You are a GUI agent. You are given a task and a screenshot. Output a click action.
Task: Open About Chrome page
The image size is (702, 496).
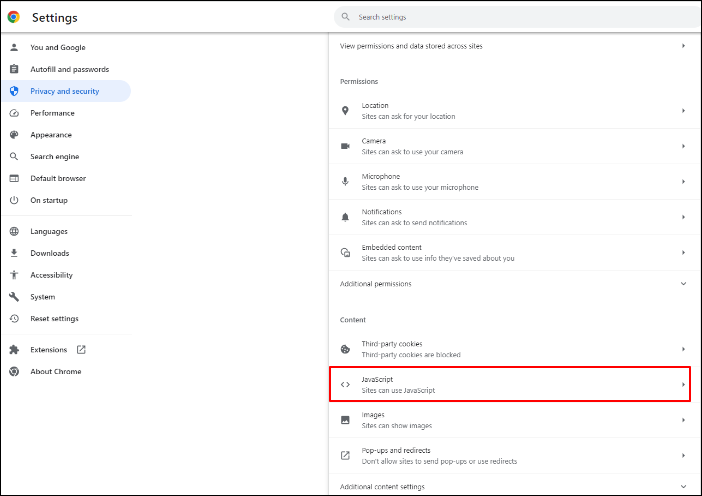click(55, 372)
